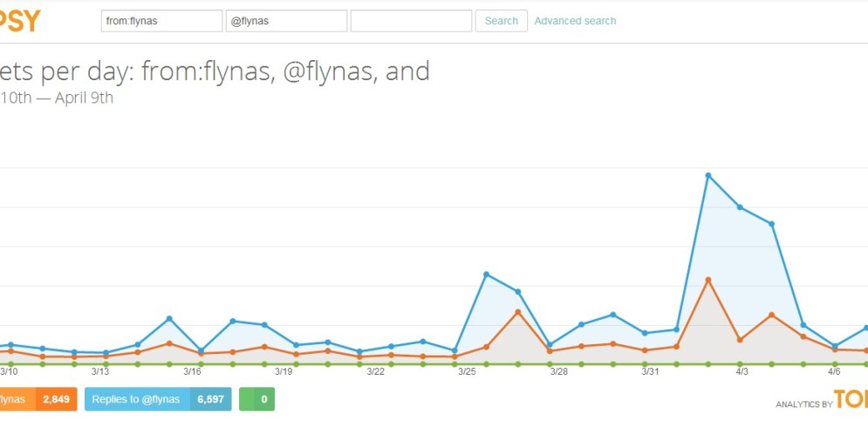Click the @flynas search field
868x434 pixels.
click(x=286, y=21)
